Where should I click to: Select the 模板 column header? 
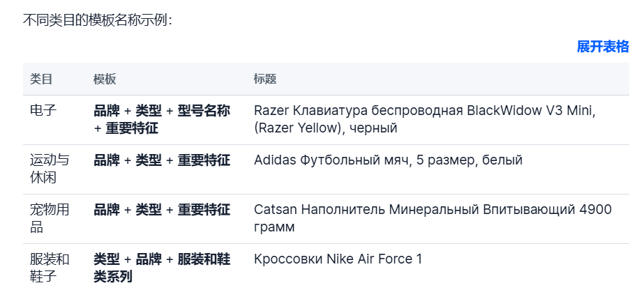point(105,79)
